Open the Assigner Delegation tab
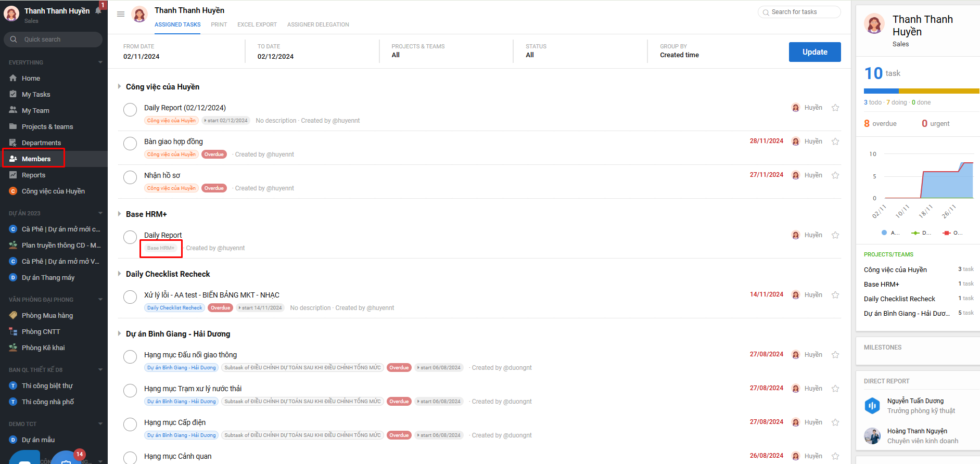Screen dimensions: 980x464 [x=318, y=24]
